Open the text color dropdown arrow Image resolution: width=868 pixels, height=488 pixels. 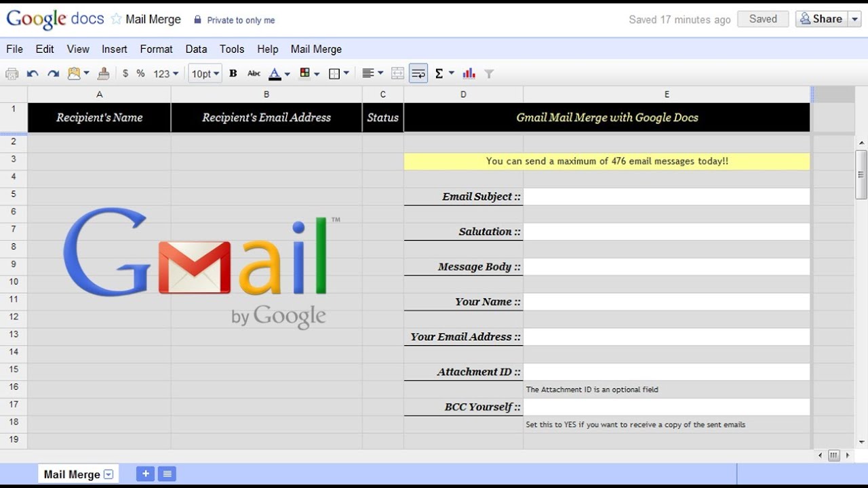point(287,74)
